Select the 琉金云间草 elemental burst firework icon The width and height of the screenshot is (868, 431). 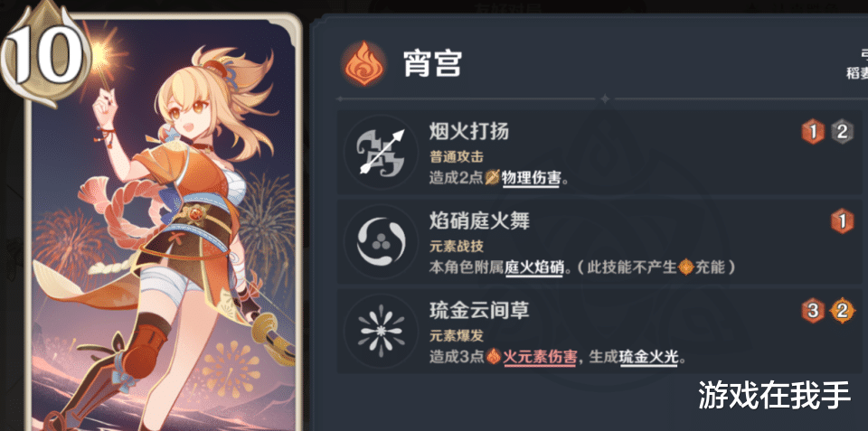[382, 331]
